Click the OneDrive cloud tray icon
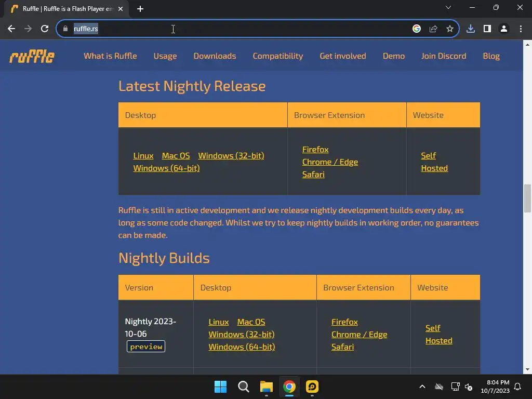532x399 pixels. [x=439, y=387]
